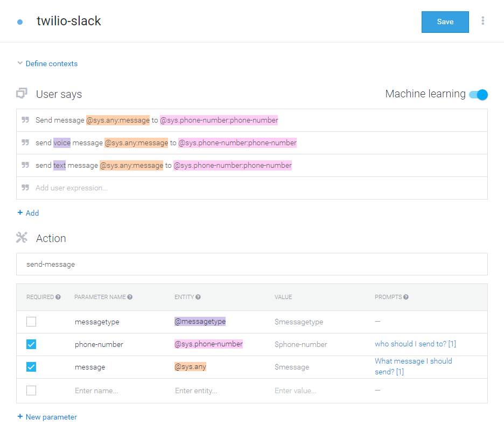This screenshot has height=426, width=504.
Task: Uncheck required box for message parameter
Action: point(31,367)
